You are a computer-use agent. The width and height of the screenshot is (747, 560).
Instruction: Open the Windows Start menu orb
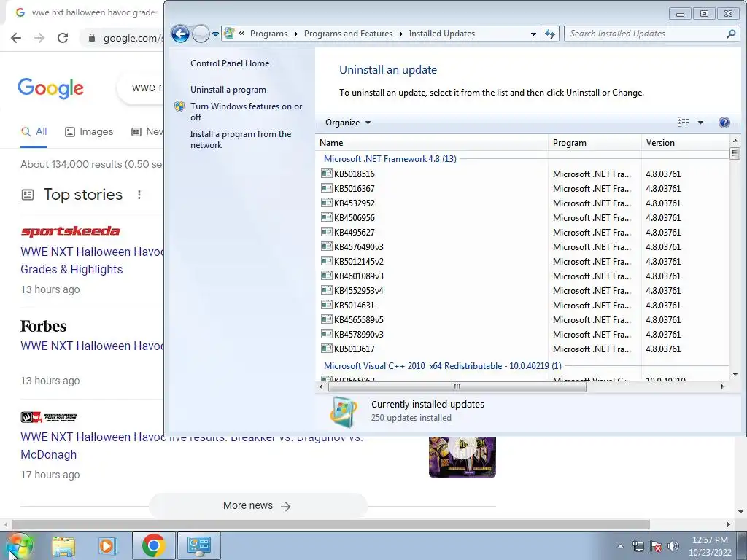20,545
